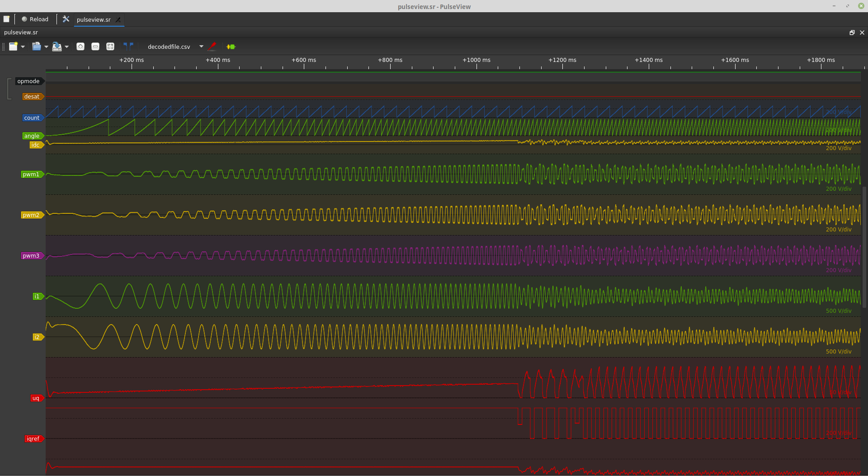
Task: Open the decodedfile.csv device dropdown
Action: point(201,47)
